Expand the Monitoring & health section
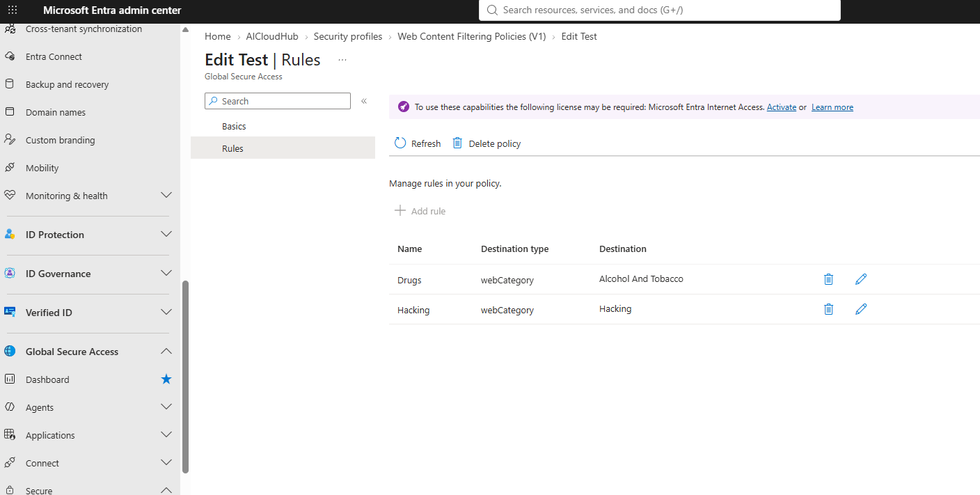 point(166,196)
